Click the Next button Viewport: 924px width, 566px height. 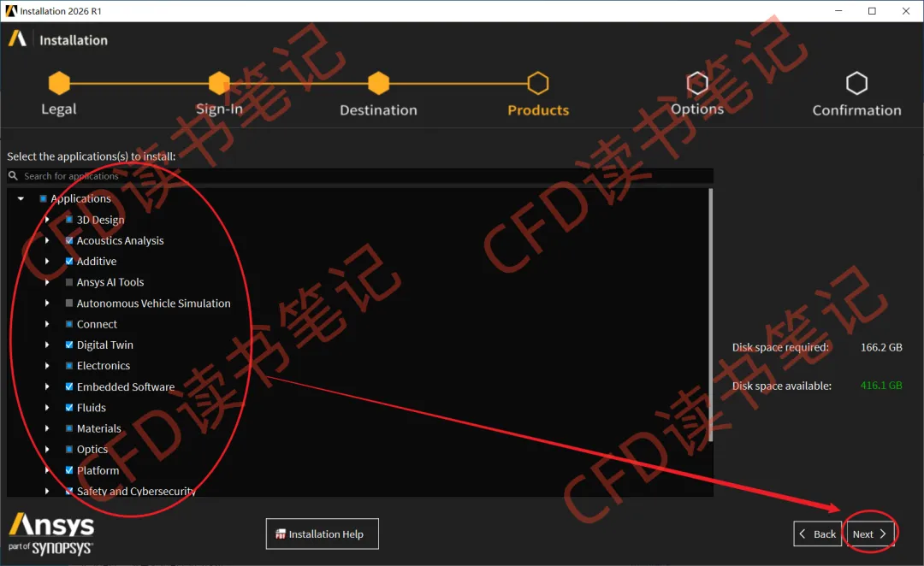pos(870,534)
